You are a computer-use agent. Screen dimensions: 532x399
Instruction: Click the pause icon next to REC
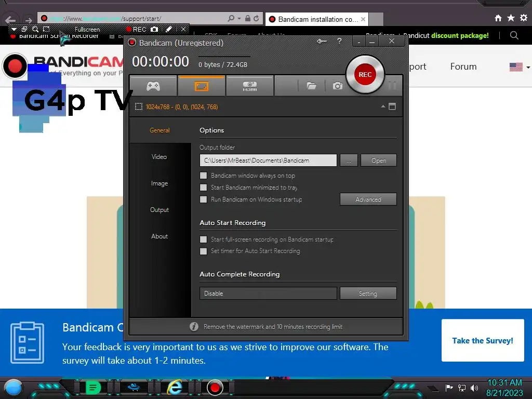(x=392, y=86)
